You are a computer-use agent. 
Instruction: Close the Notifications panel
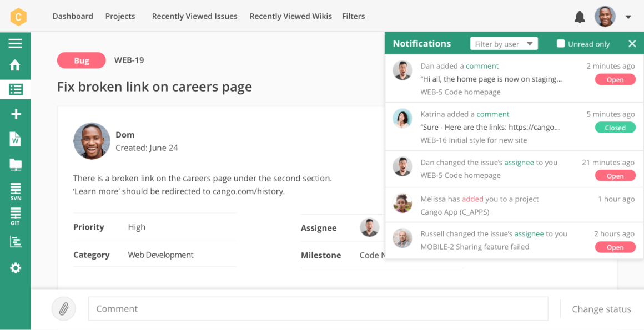click(x=632, y=44)
